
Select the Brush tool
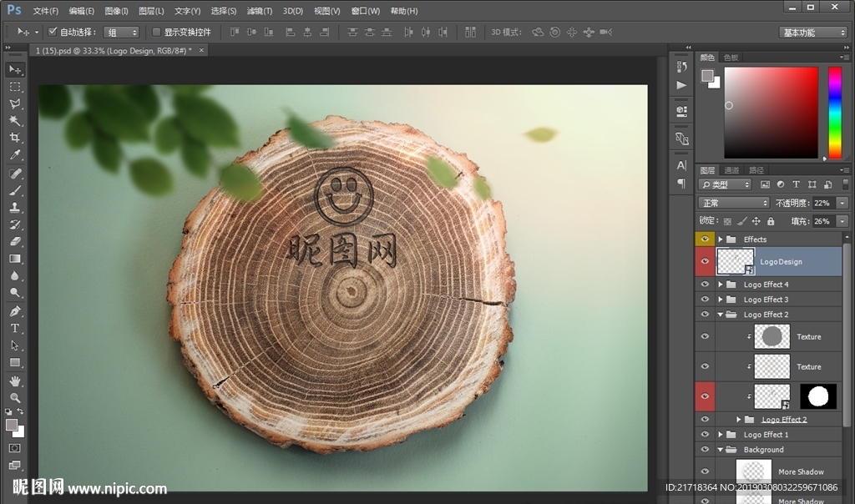tap(15, 191)
